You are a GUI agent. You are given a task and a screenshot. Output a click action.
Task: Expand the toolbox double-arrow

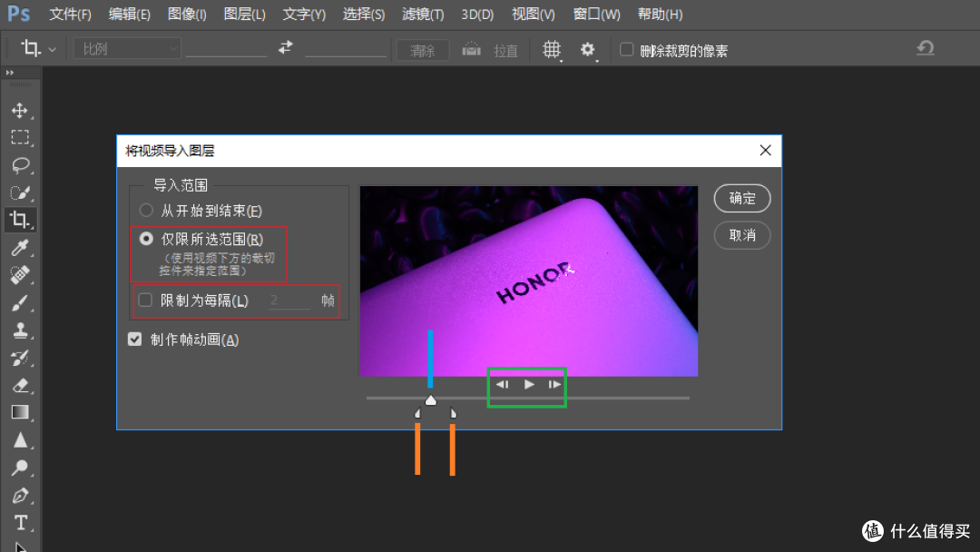click(9, 74)
